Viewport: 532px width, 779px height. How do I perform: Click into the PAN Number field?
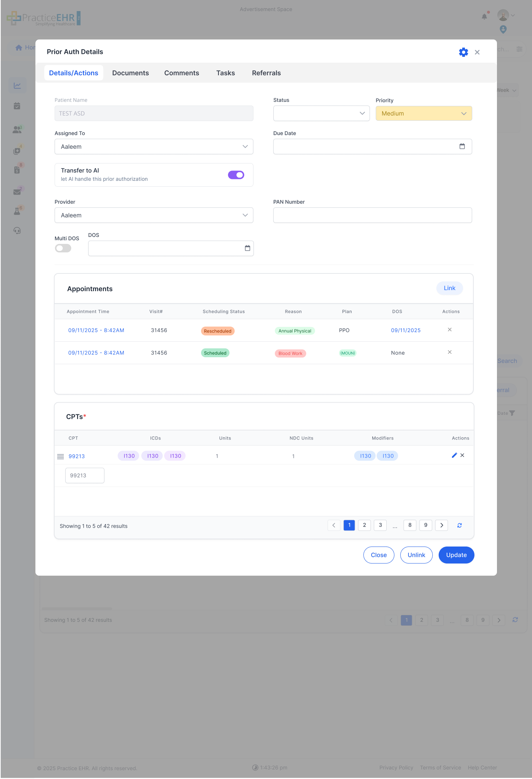click(x=372, y=215)
